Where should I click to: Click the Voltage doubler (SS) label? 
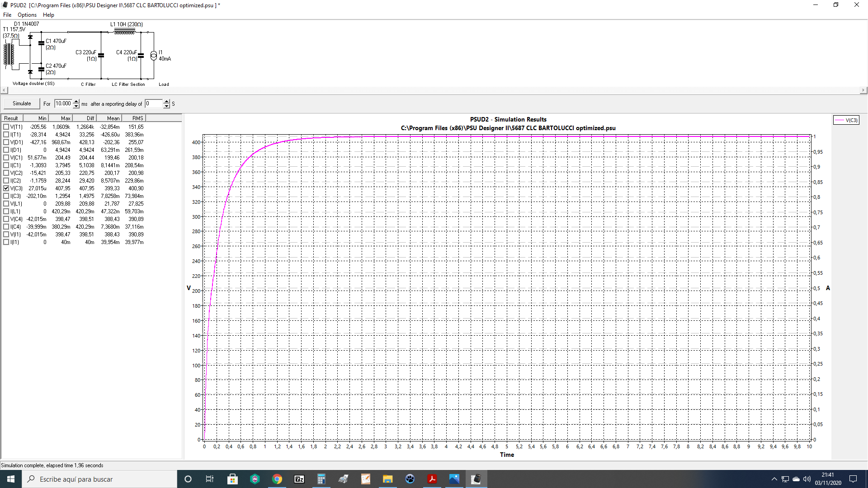click(x=33, y=84)
